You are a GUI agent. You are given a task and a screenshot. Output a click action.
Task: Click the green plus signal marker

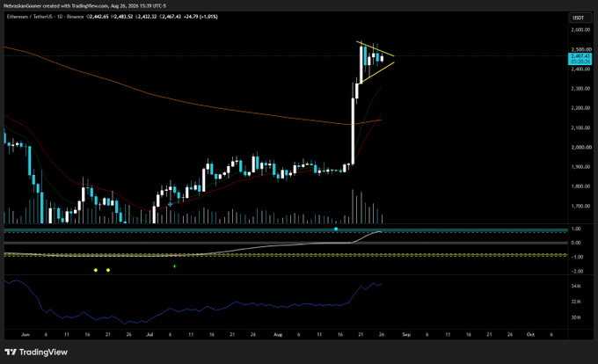coord(174,266)
